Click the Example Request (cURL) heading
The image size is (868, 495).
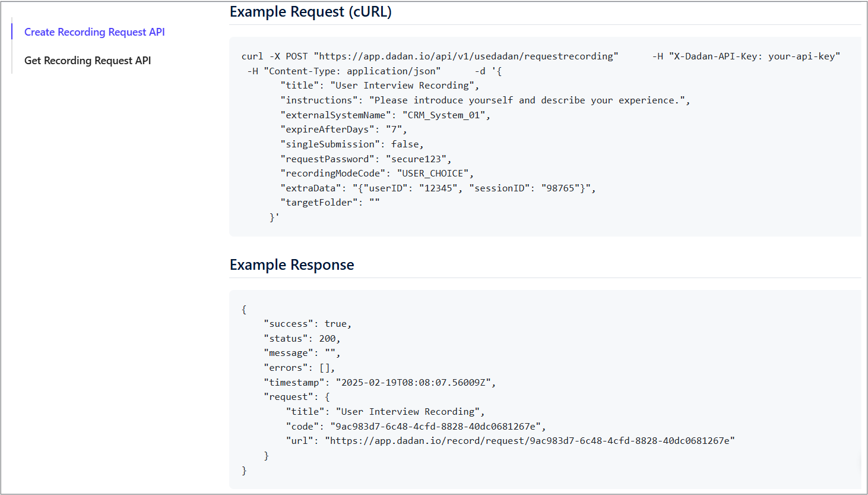tap(311, 11)
